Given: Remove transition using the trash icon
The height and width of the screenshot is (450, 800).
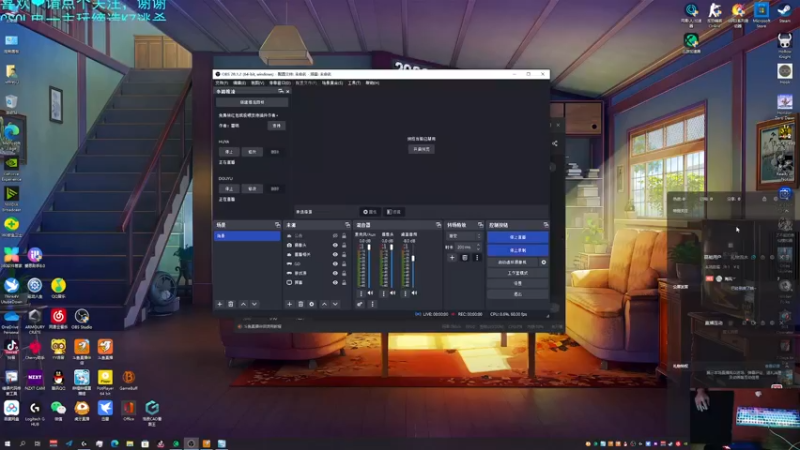Looking at the screenshot, I should [465, 258].
